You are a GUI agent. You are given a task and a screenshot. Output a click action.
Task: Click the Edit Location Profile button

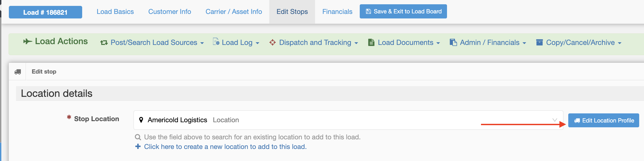point(604,120)
